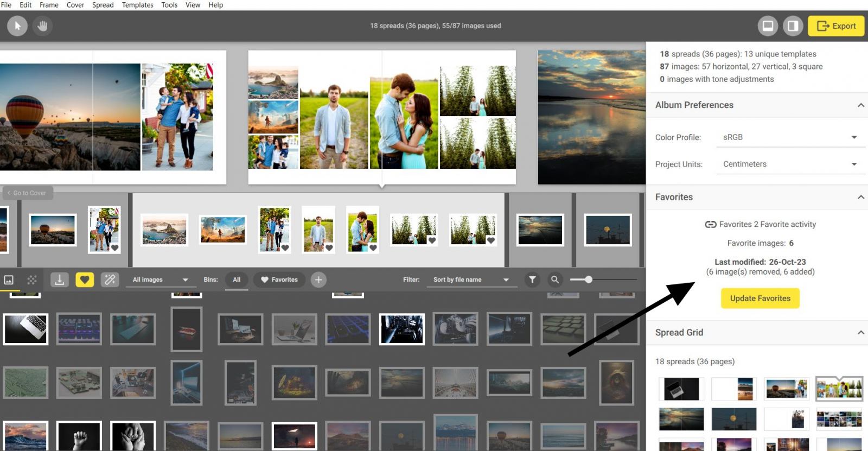This screenshot has width=868, height=451.
Task: Select highlighted current spread in Spread Grid
Action: (839, 389)
